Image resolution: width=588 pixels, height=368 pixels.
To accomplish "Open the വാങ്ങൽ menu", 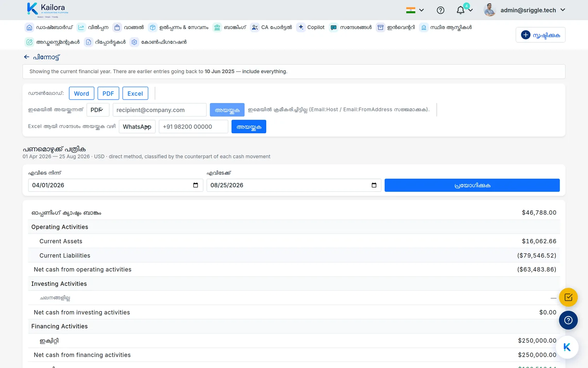I will click(128, 28).
